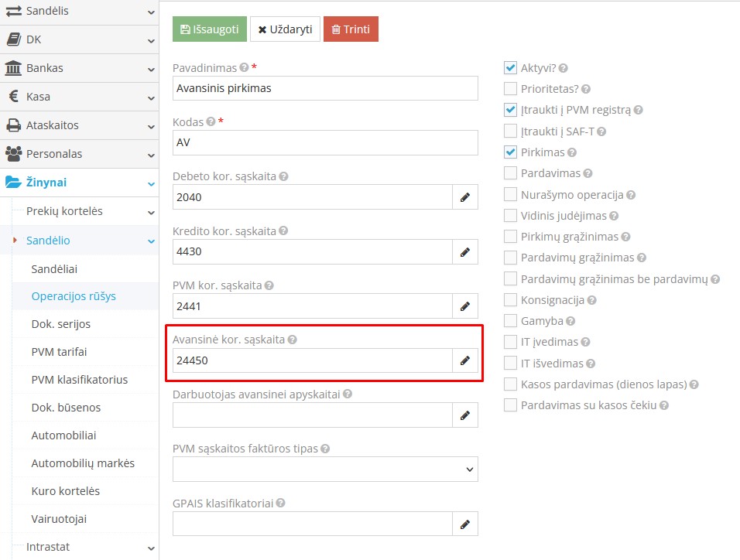Click pencil icon for PVM kor. sąskaita
Image resolution: width=740 pixels, height=560 pixels.
coord(465,306)
